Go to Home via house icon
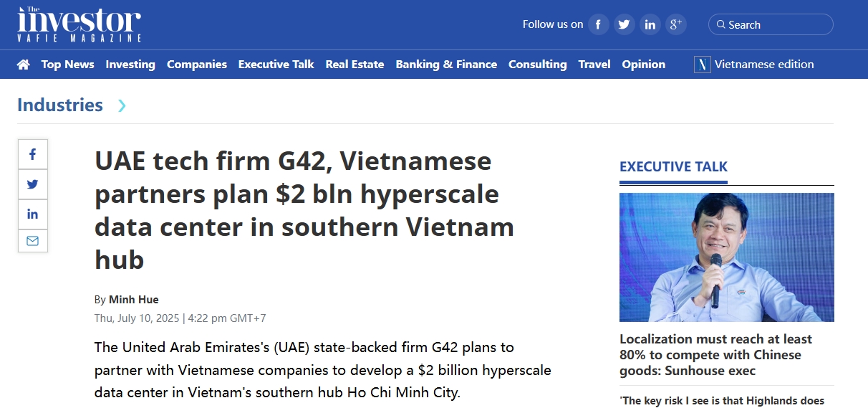Image resolution: width=868 pixels, height=408 pixels. click(24, 65)
